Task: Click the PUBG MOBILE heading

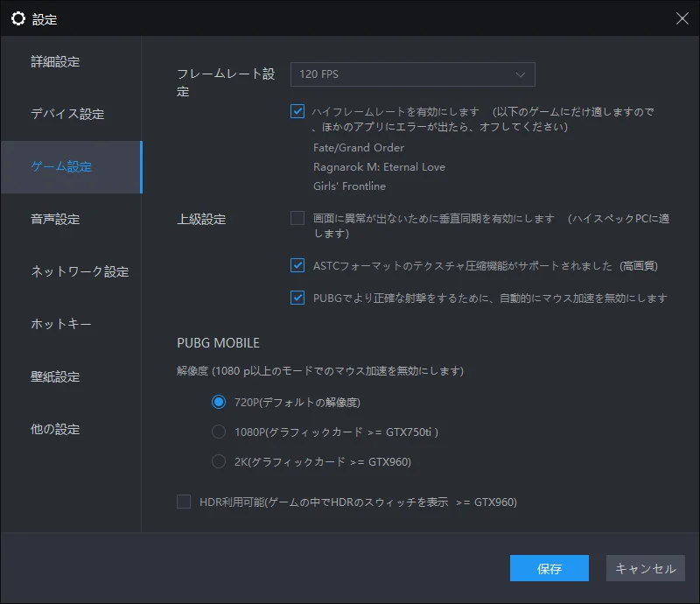Action: click(x=218, y=342)
